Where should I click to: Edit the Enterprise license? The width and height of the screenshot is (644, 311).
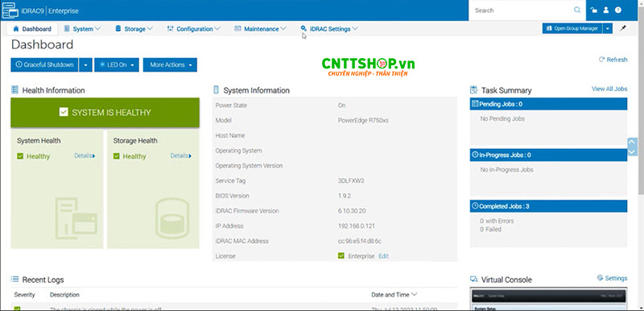[x=384, y=256]
